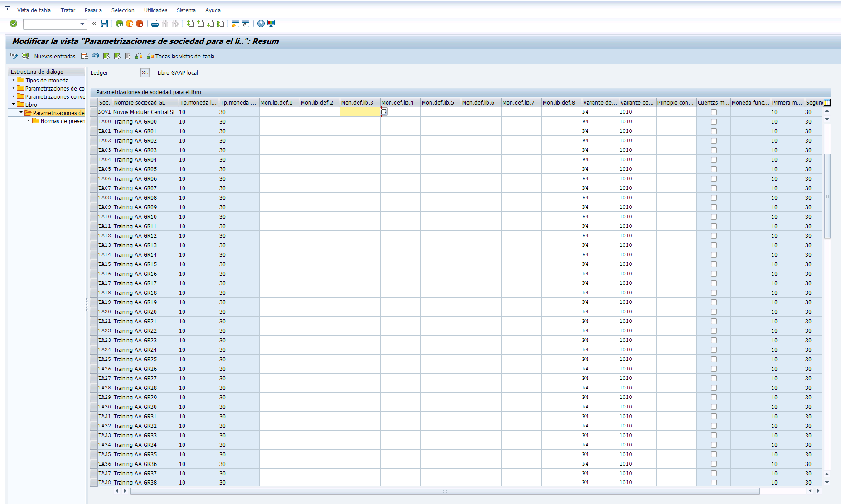The height and width of the screenshot is (504, 841).
Task: Click the orange Exit icon
Action: (130, 24)
